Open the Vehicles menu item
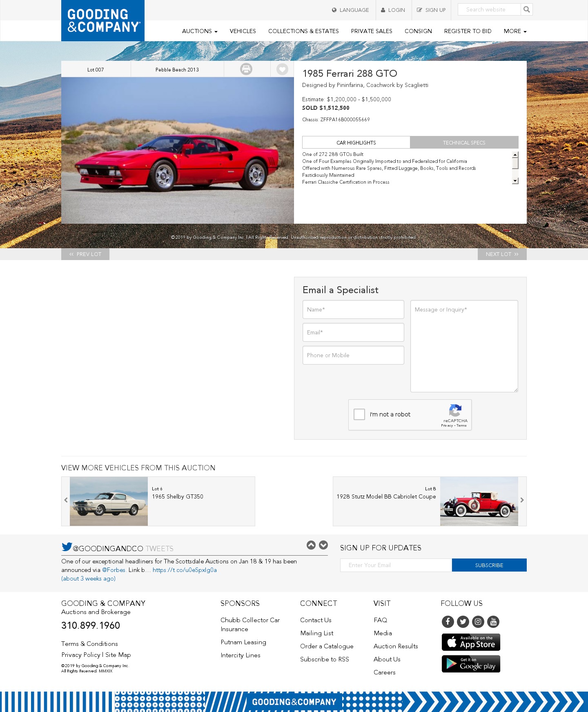 (243, 31)
